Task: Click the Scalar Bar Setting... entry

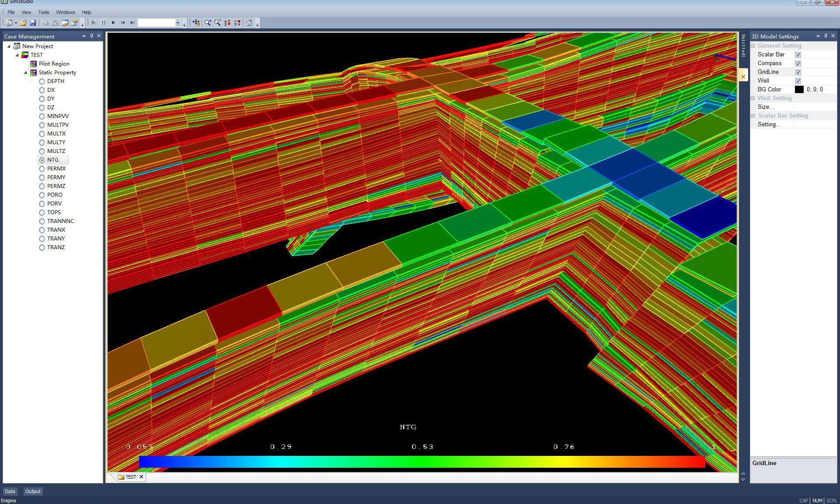Action: (769, 125)
